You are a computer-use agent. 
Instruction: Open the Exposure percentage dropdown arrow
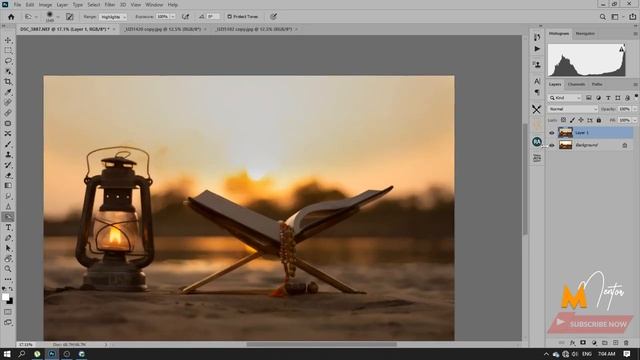173,17
